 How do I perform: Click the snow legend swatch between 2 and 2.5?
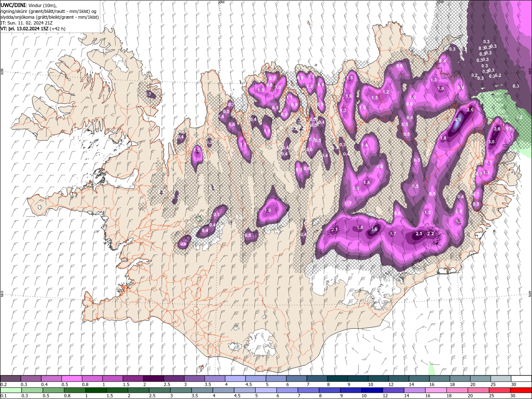(x=153, y=379)
